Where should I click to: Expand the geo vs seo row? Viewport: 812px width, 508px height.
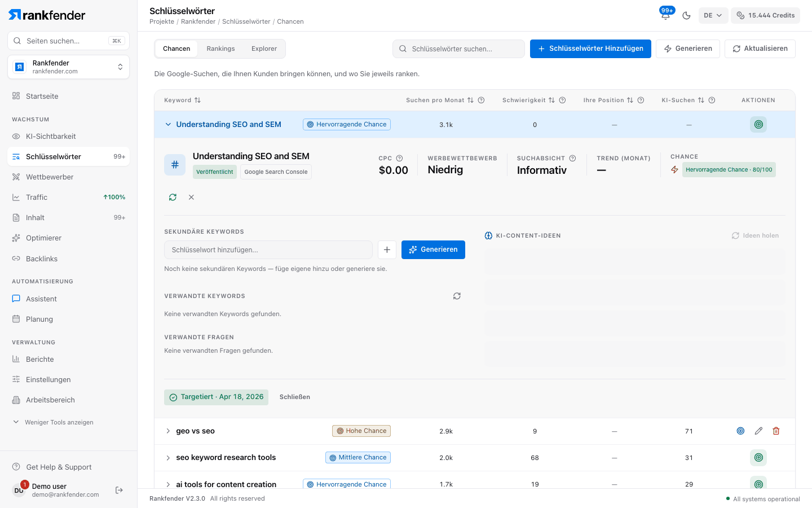tap(168, 431)
